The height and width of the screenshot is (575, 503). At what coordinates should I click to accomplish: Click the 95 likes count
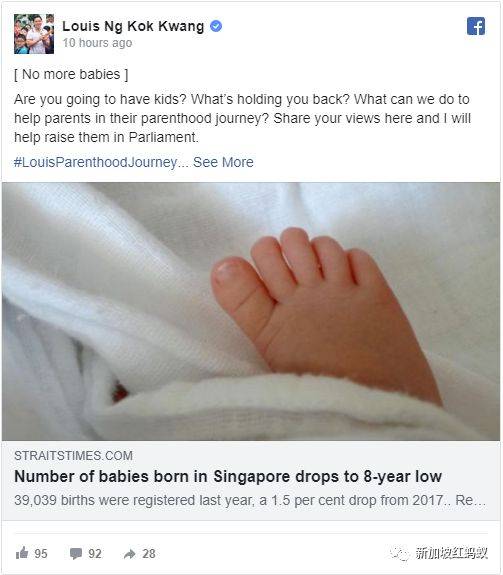coord(41,553)
